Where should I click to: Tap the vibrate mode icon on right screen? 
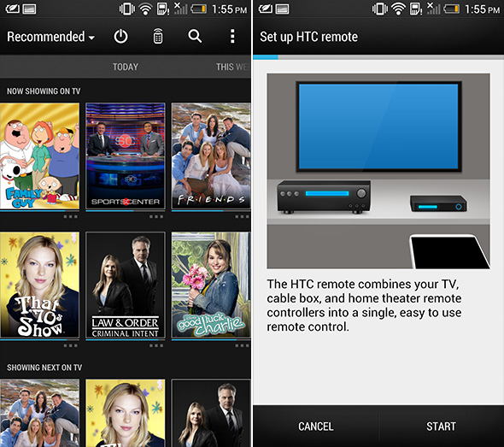tap(380, 9)
